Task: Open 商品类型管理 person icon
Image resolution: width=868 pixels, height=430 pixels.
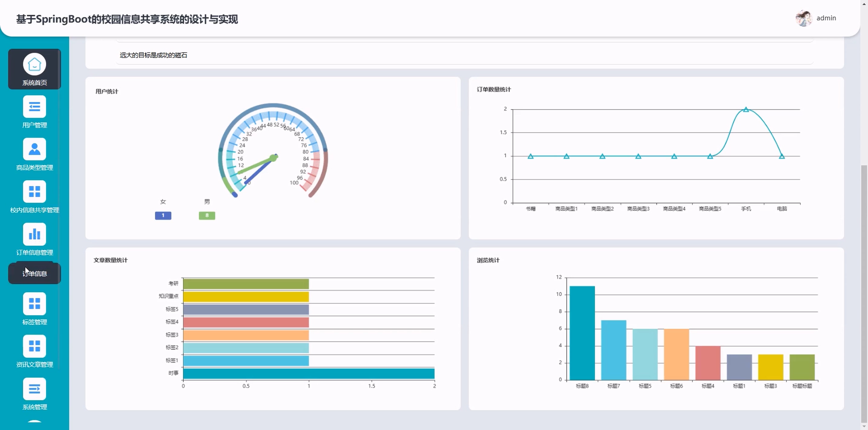Action: [35, 149]
